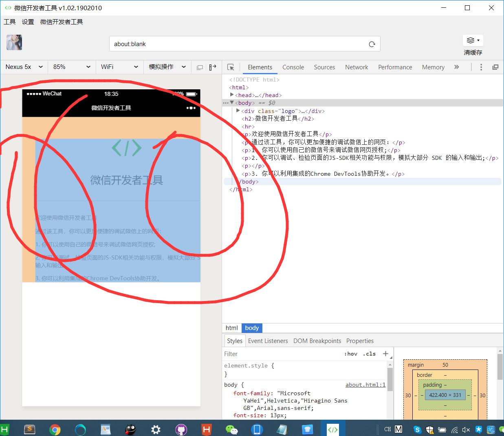Click the volume muted tray icon
Screen dimensions: 504x436
pos(466,429)
